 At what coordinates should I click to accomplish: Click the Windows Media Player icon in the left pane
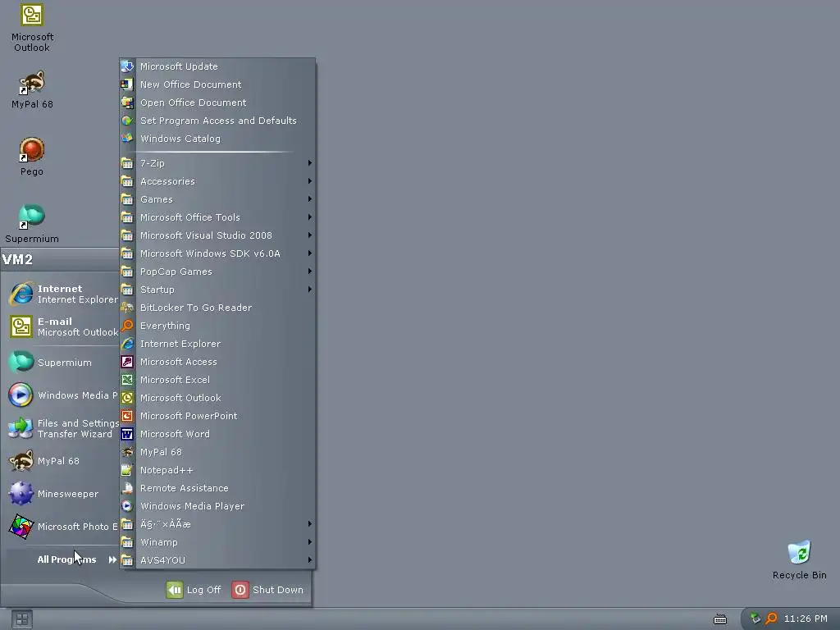[x=21, y=395]
